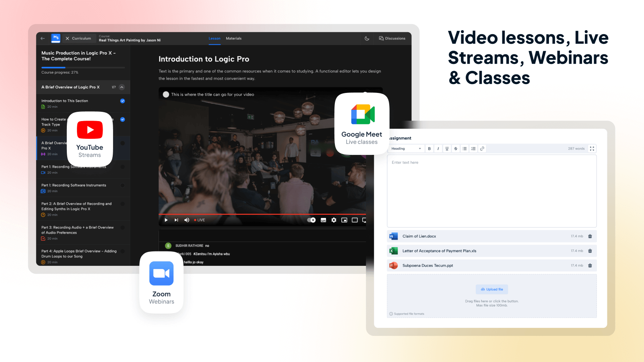Click the Course progress: 27% text

[x=60, y=72]
